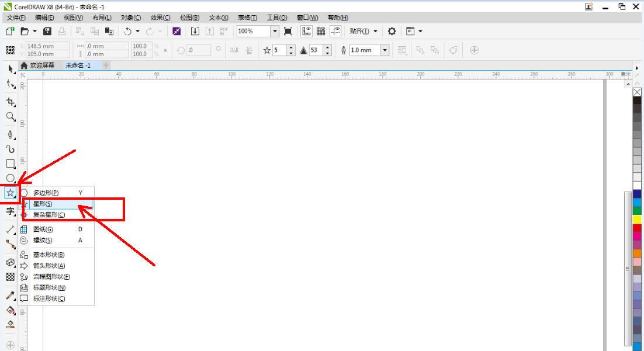644x351 pixels.
Task: Add a new document with plus tab button
Action: pyautogui.click(x=106, y=65)
